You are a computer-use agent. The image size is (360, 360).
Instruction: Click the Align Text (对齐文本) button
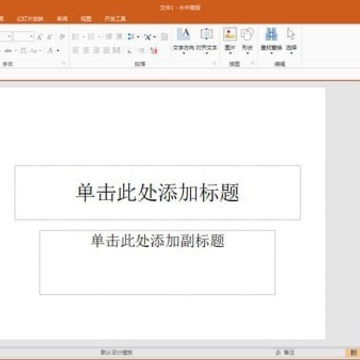point(207,40)
